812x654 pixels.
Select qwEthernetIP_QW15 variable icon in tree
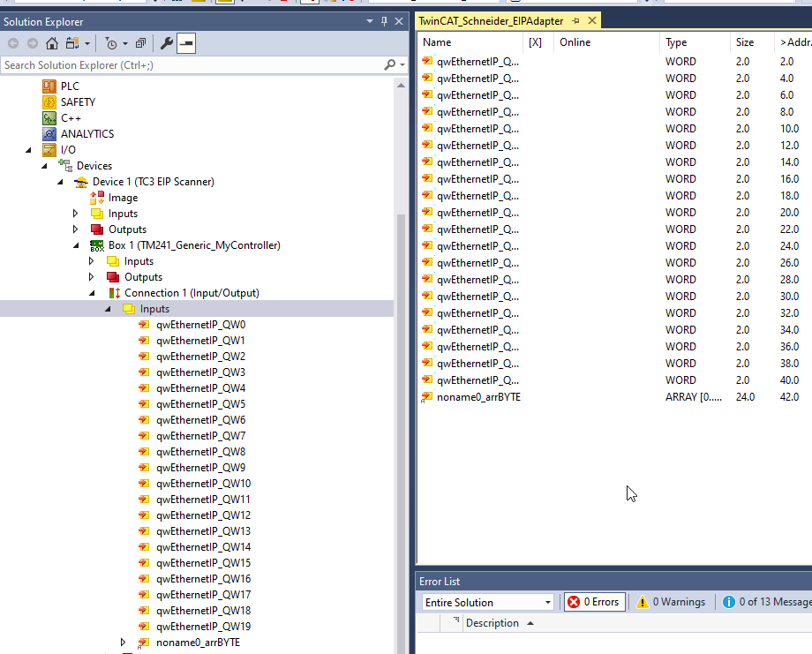click(144, 563)
